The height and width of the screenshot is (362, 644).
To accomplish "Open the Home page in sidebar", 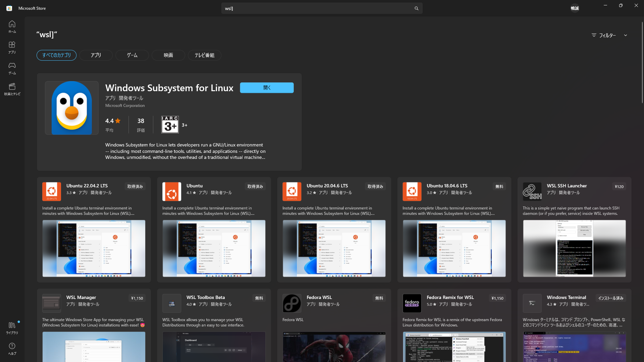I will pyautogui.click(x=12, y=26).
